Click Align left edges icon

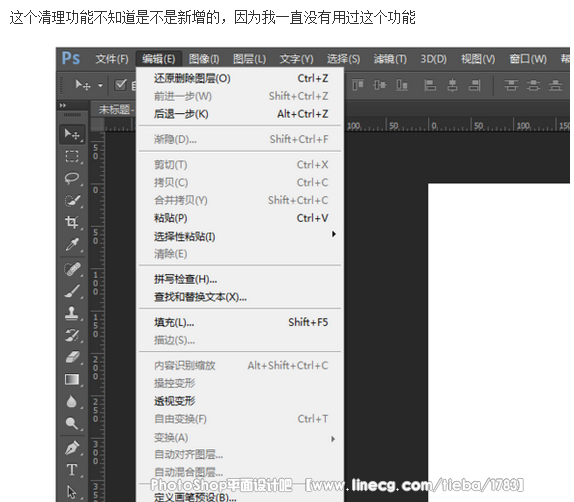point(430,85)
